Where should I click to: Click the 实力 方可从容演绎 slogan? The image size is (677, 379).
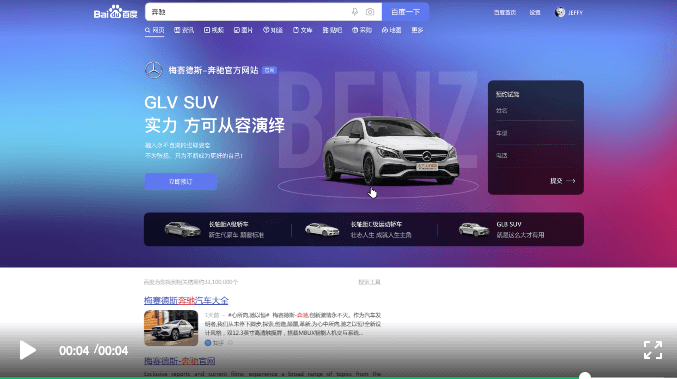[x=215, y=126]
